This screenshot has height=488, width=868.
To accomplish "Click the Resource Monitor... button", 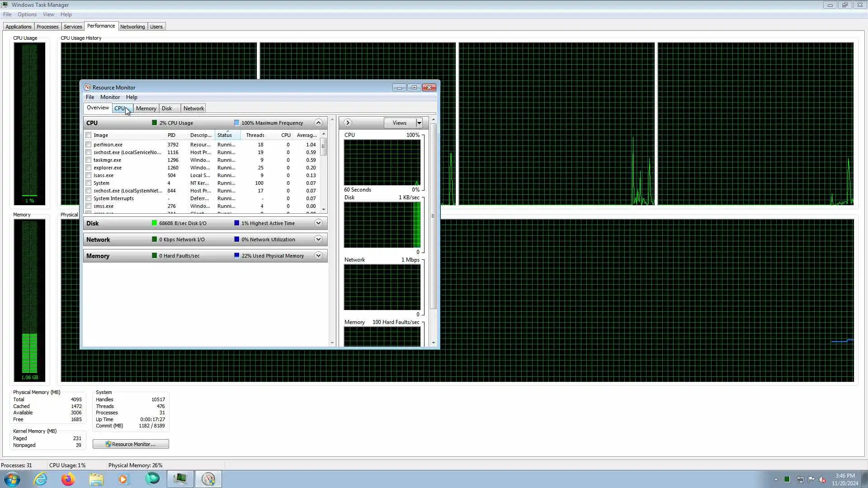I will (131, 444).
